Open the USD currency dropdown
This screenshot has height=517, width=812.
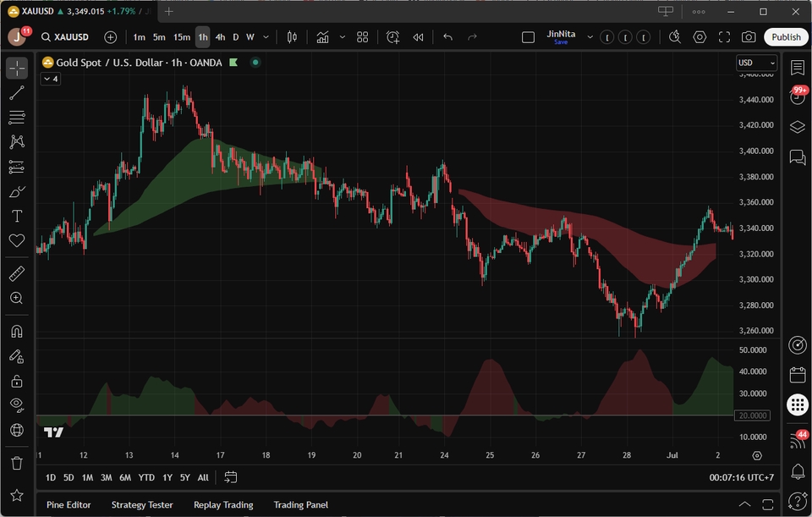[x=755, y=63]
